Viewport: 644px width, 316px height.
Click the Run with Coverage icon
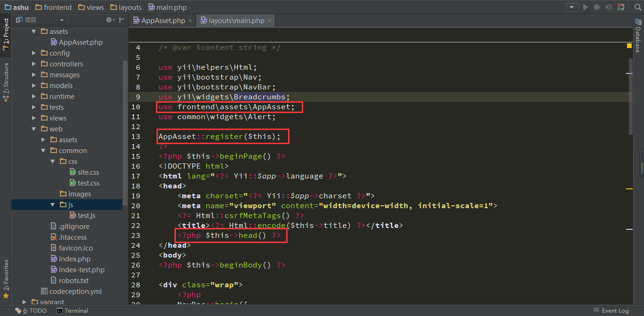609,7
